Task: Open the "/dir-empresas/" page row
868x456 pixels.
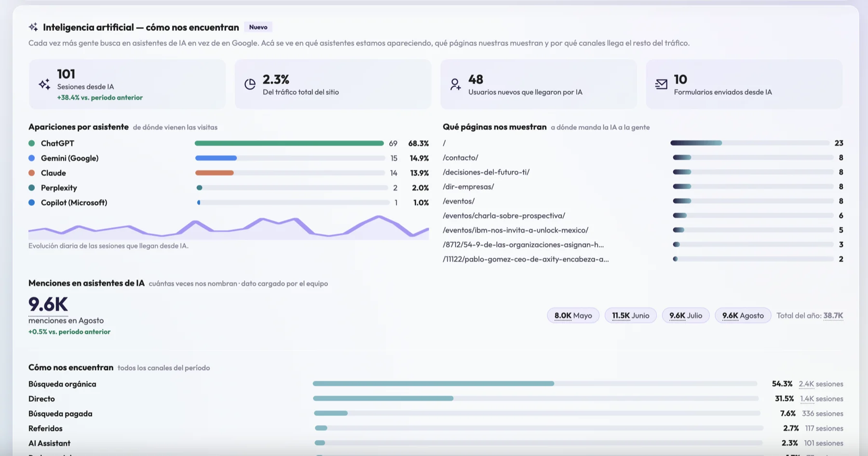Action: pyautogui.click(x=643, y=187)
